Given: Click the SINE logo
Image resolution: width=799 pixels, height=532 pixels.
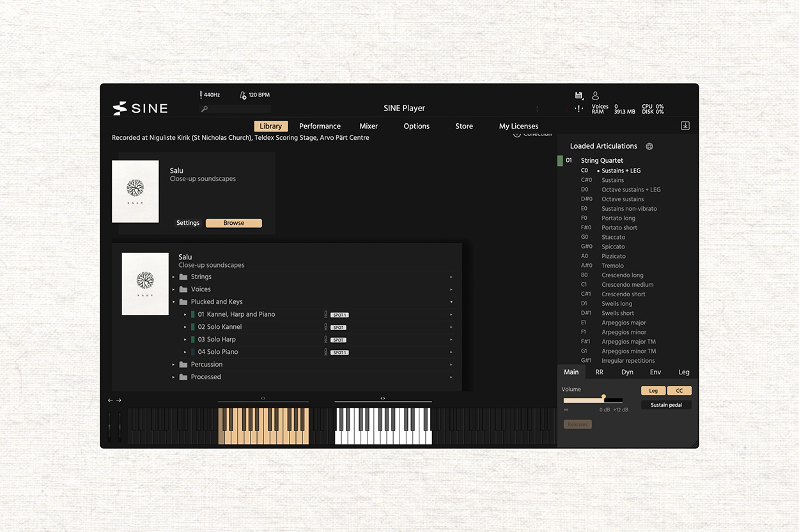Looking at the screenshot, I should (139, 108).
